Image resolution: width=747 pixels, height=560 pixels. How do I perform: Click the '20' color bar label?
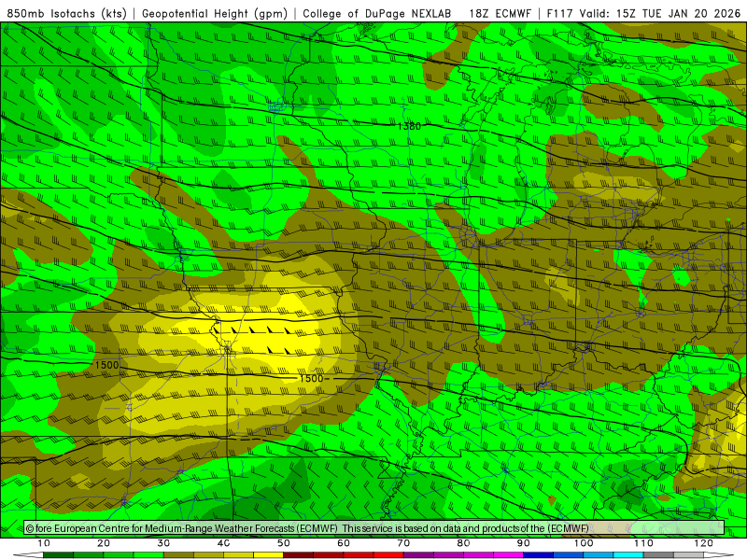104,543
